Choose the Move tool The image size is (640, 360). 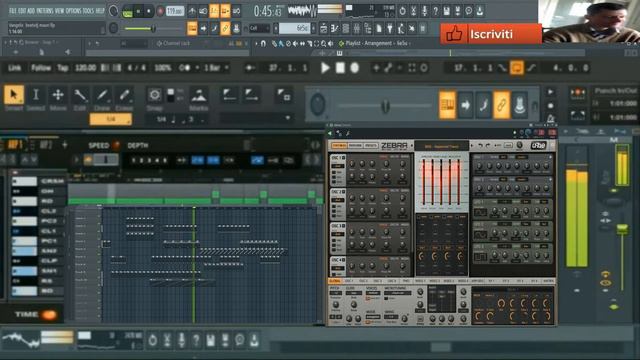pos(58,95)
